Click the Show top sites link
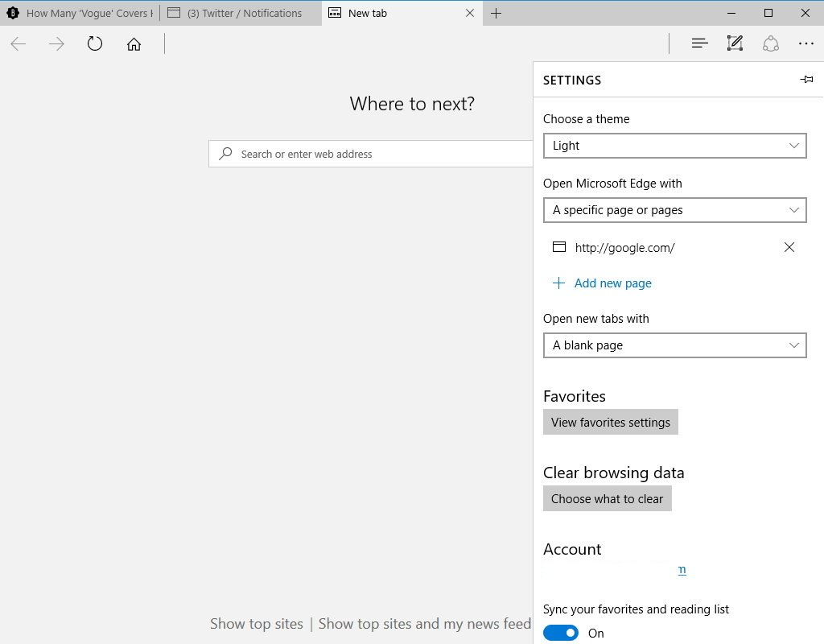The image size is (824, 644). (x=257, y=624)
